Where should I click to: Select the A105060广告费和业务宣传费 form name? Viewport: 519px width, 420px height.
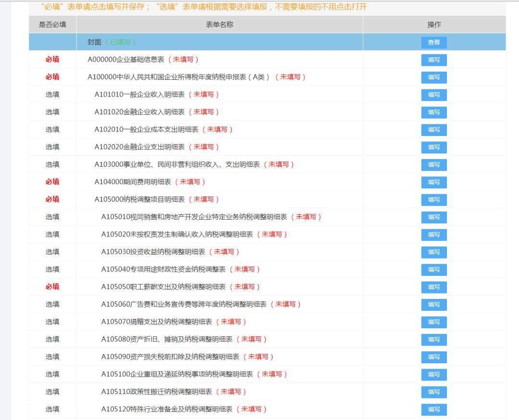click(184, 304)
